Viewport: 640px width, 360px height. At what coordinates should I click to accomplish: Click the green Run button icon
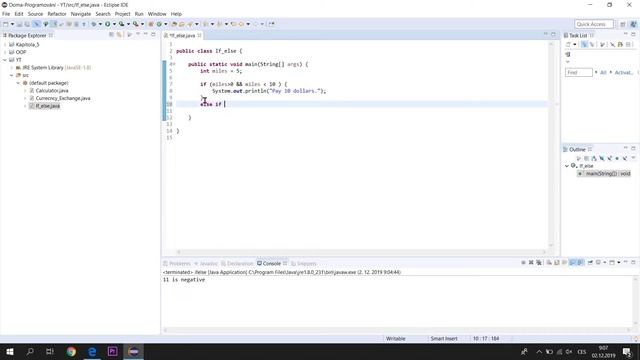coord(108,24)
